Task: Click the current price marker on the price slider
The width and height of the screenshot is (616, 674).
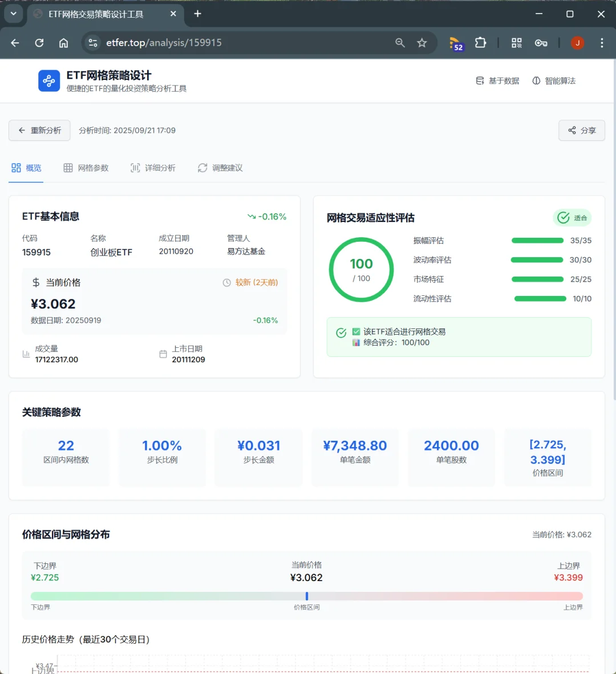Action: point(307,595)
